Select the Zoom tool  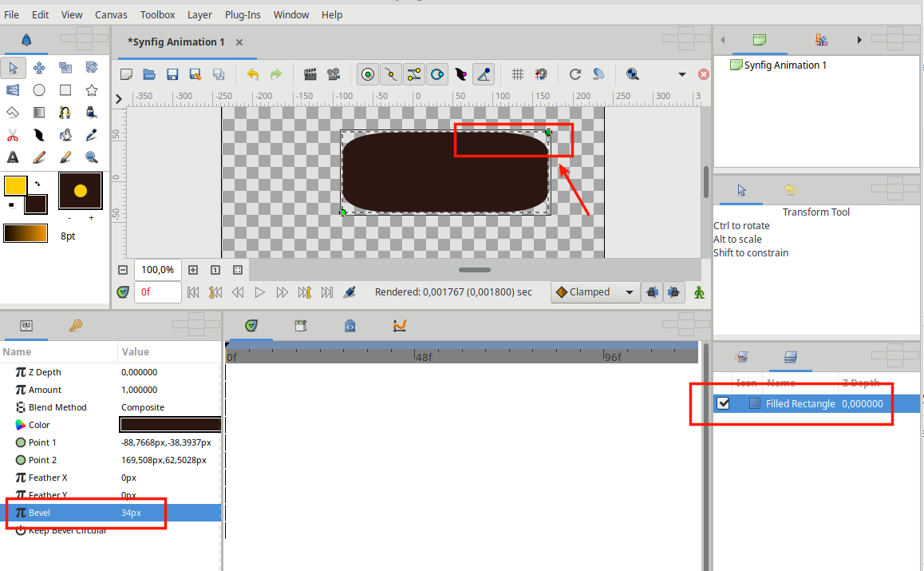tap(91, 157)
